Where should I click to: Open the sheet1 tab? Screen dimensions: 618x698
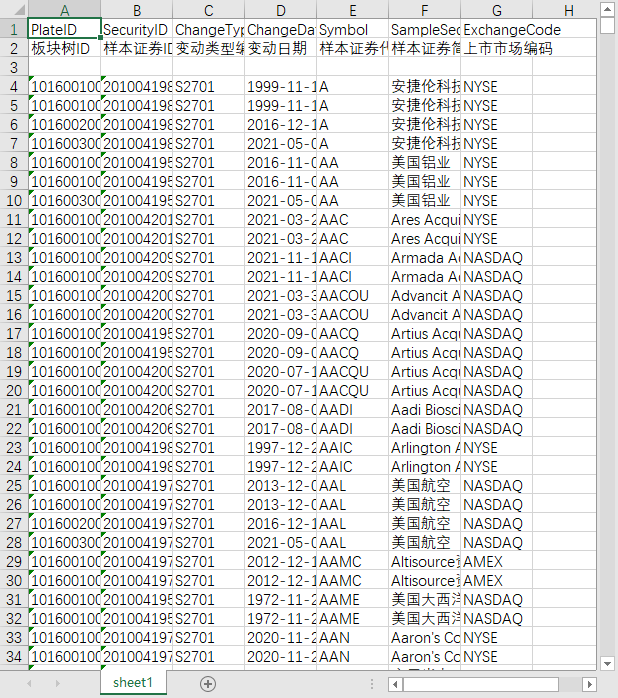coord(133,682)
